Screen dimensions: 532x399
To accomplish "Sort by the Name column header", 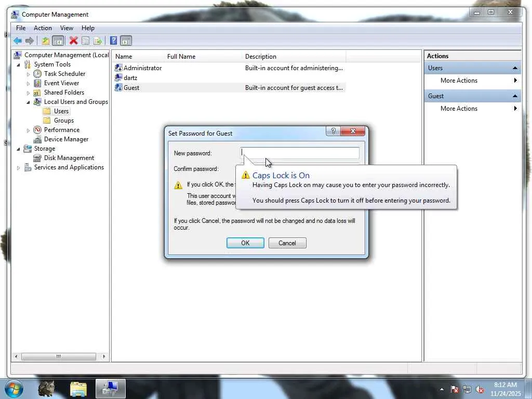I will click(138, 56).
